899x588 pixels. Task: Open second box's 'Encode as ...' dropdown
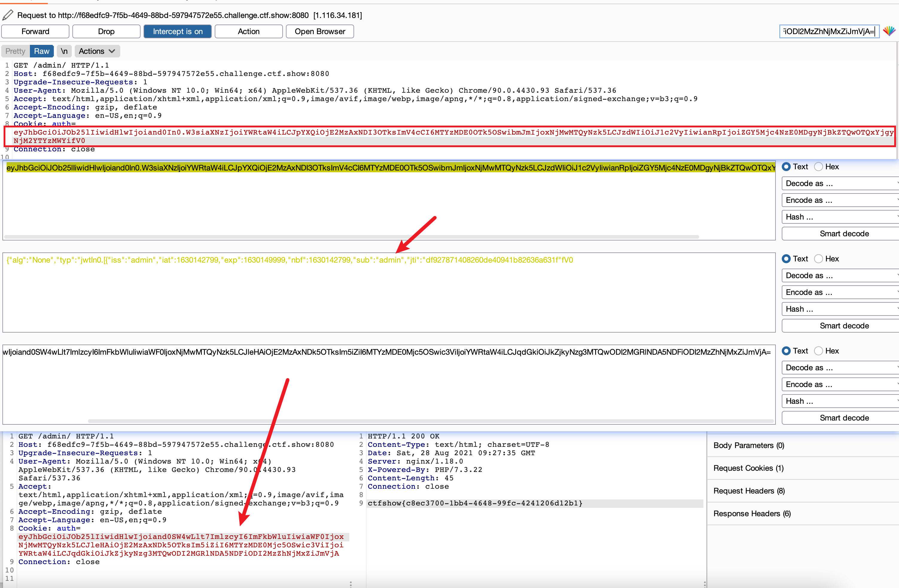[840, 292]
